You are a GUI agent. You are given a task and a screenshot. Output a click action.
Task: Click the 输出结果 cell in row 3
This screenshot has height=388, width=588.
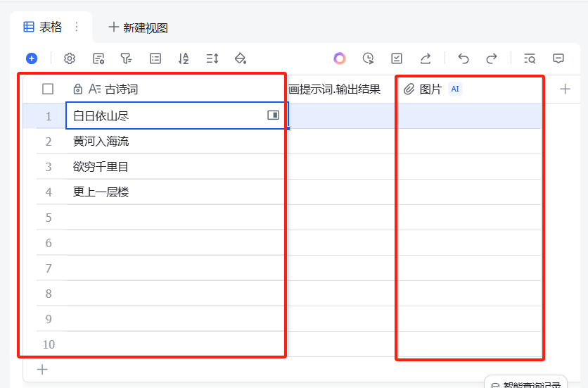click(x=341, y=166)
